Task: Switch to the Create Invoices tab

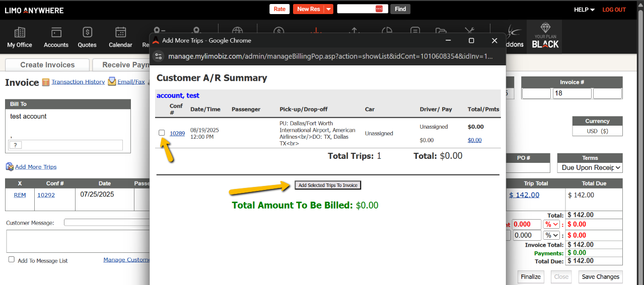Action: (x=47, y=65)
